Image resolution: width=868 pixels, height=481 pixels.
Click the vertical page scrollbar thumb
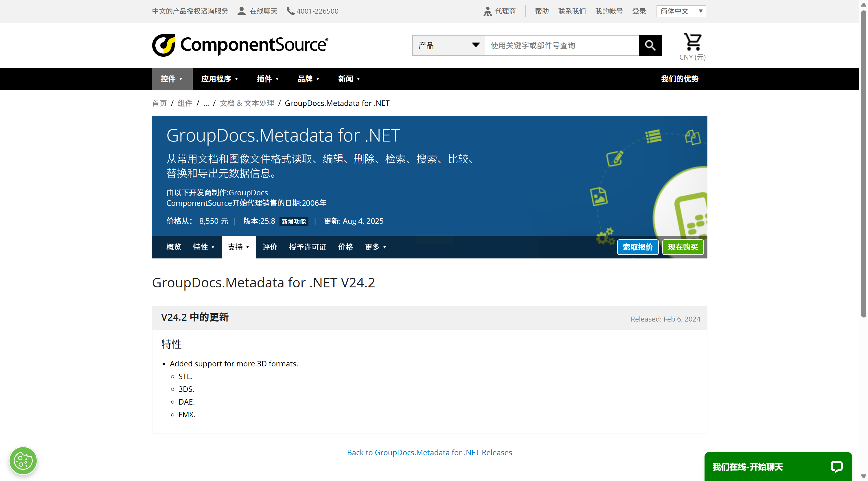coord(863,164)
